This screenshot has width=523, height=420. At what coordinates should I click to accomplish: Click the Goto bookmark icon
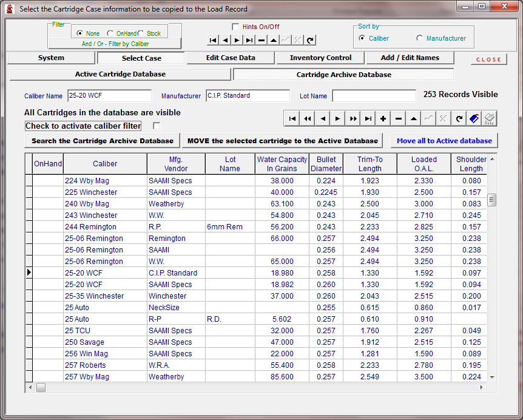pos(489,118)
